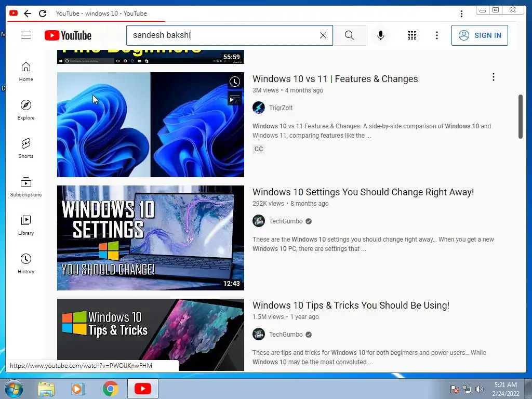Open Google Chrome from taskbar
The width and height of the screenshot is (532, 399).
(110, 389)
